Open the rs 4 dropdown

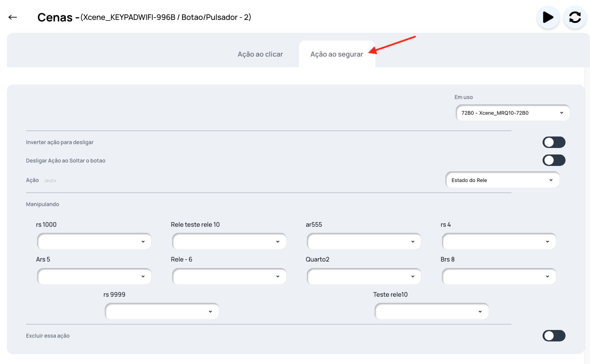click(x=499, y=242)
